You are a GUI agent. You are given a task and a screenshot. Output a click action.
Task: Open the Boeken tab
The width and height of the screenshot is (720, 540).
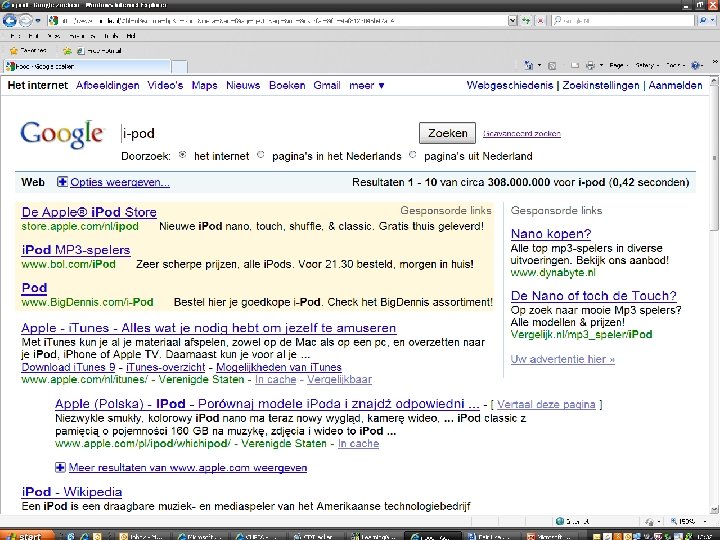point(287,85)
